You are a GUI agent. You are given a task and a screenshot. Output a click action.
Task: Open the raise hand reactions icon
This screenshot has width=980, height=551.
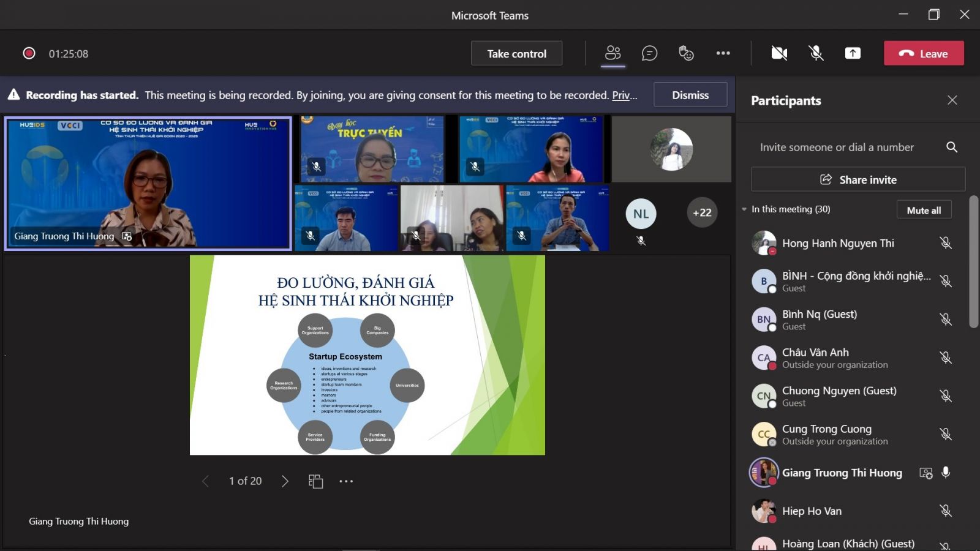[686, 53]
